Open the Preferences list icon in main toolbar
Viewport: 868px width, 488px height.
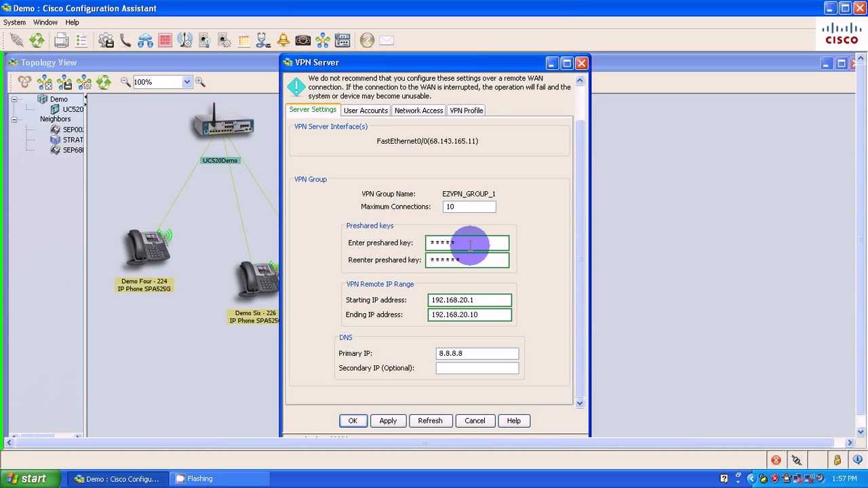click(81, 41)
